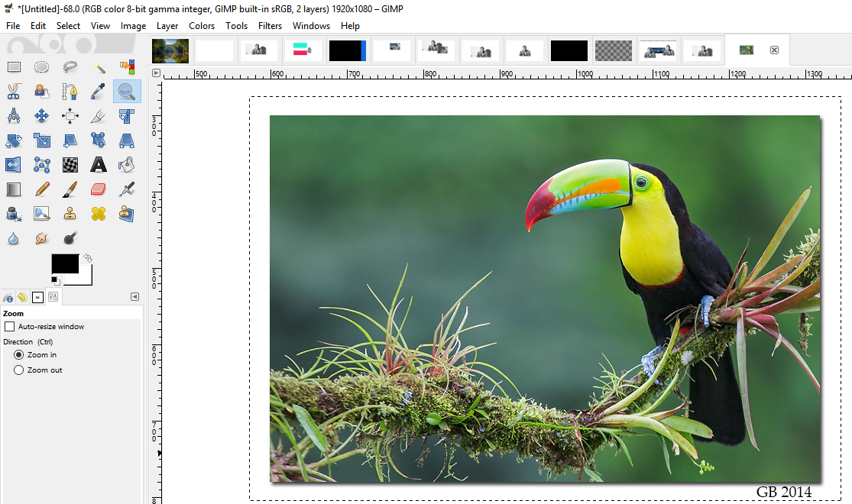852x504 pixels.
Task: Select the Rectangle Select tool
Action: [14, 67]
